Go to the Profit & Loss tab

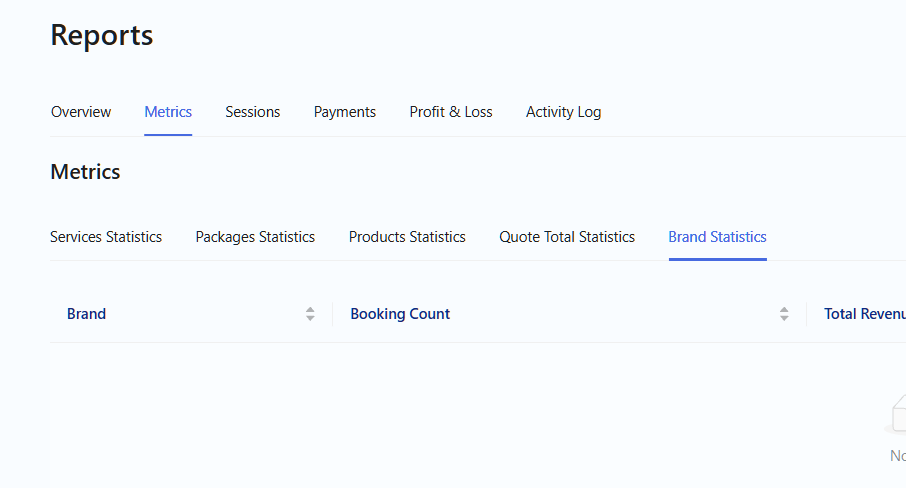click(x=451, y=111)
